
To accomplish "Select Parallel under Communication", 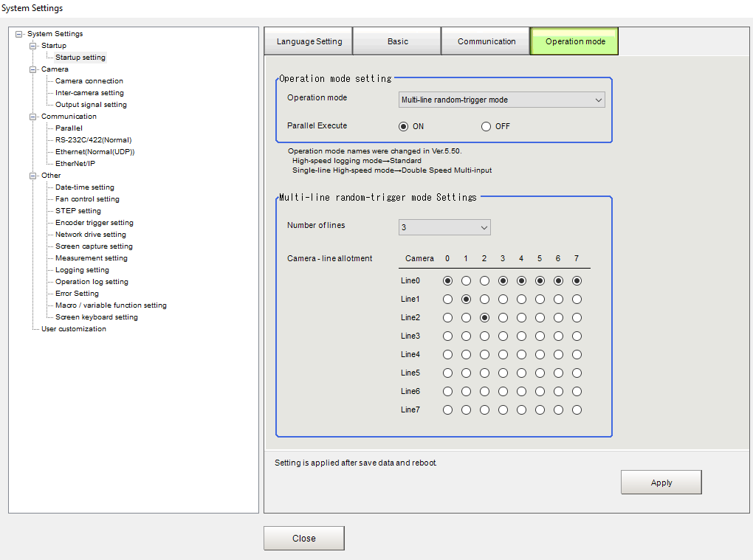I will (69, 128).
